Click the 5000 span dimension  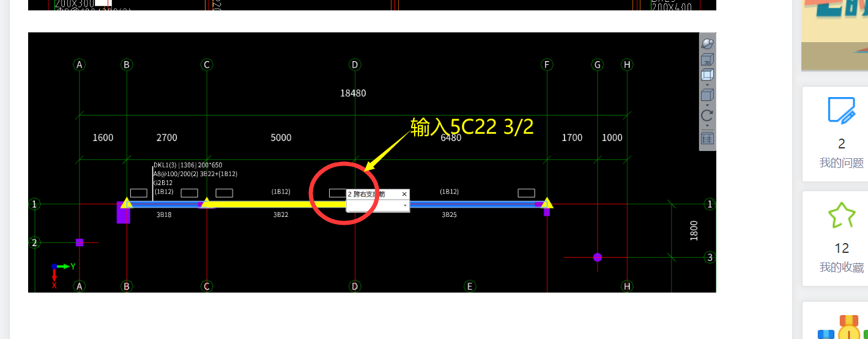pyautogui.click(x=281, y=138)
